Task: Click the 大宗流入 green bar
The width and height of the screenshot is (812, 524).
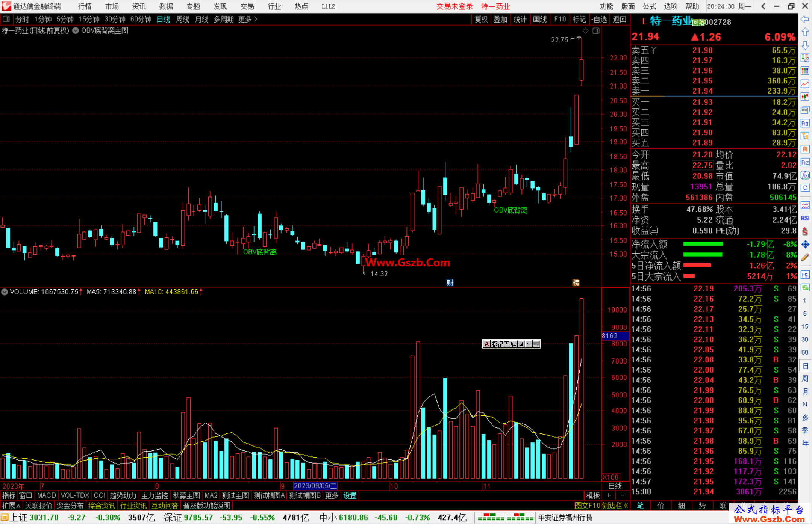Action: (703, 255)
